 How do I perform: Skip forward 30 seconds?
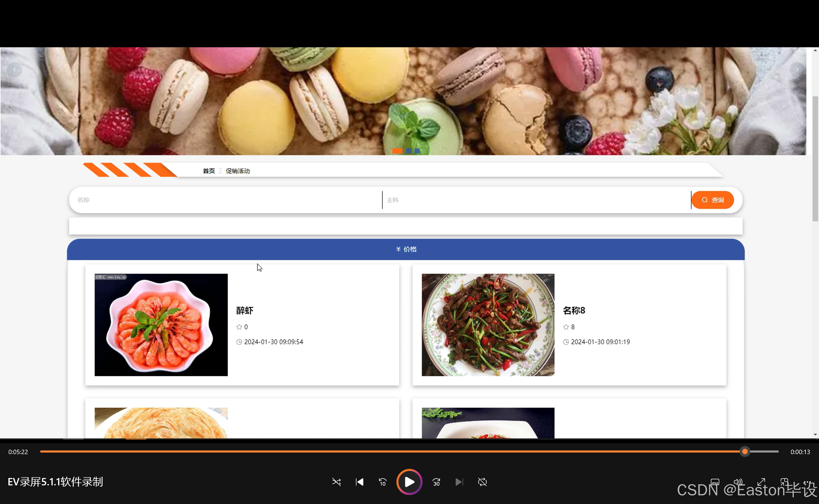436,482
